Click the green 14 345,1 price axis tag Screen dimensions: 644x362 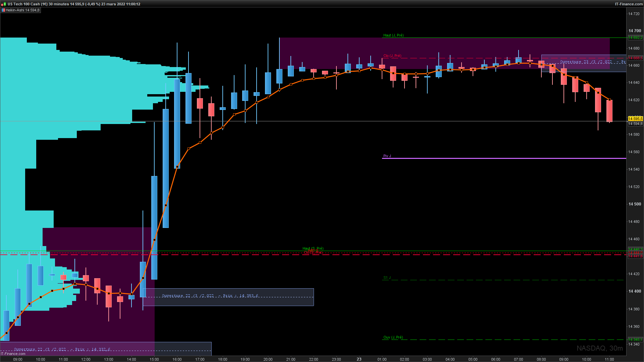[x=635, y=340]
